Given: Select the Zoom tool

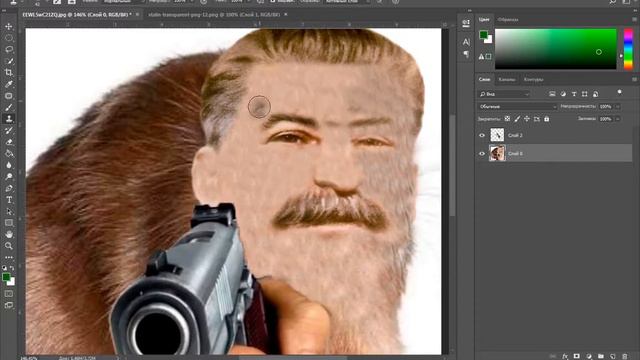Looking at the screenshot, I should click(9, 246).
